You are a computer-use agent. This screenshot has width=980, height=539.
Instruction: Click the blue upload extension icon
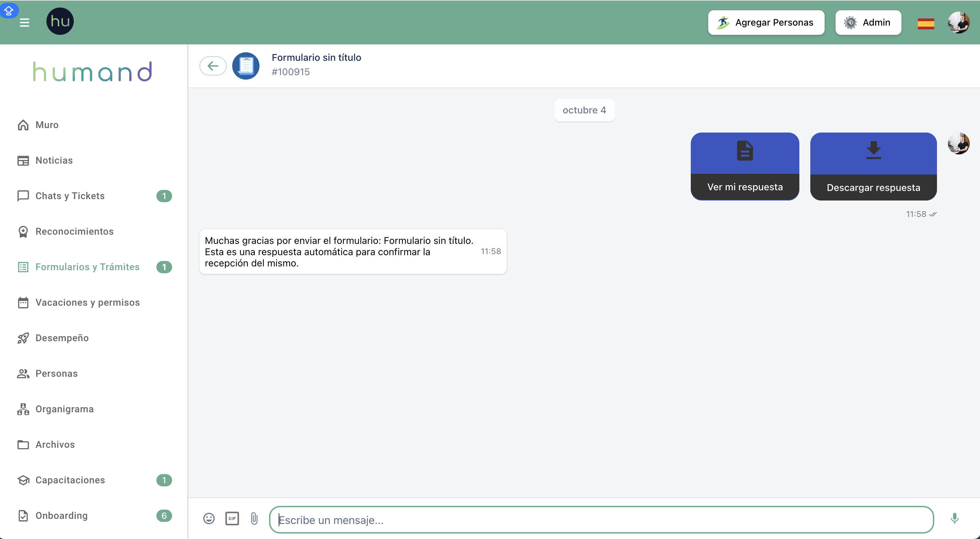coord(9,10)
